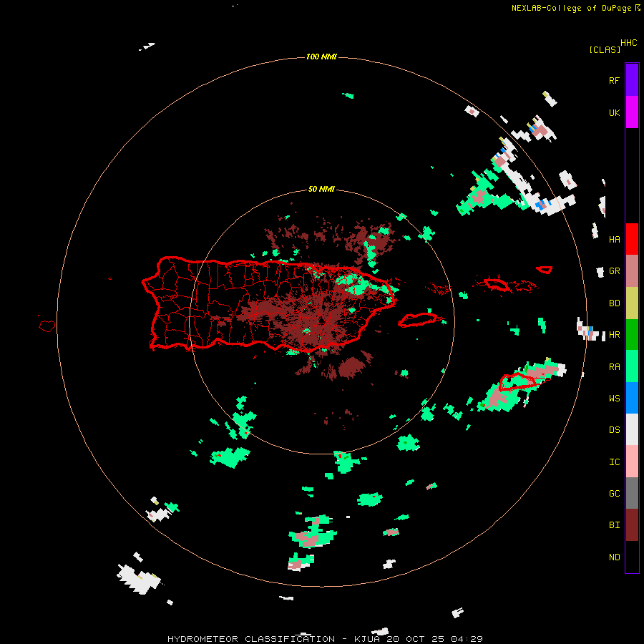The width and height of the screenshot is (644, 644).
Task: Click the UK legend label
Action: [x=614, y=112]
